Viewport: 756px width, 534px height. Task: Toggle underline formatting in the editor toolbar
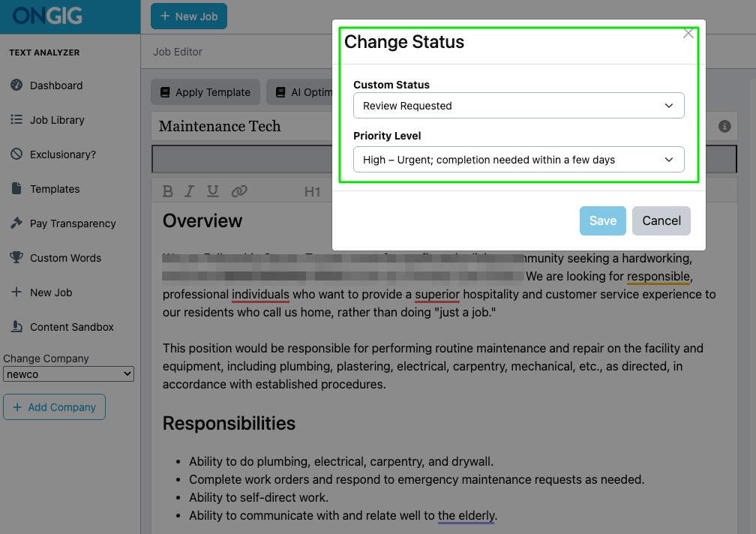tap(213, 190)
